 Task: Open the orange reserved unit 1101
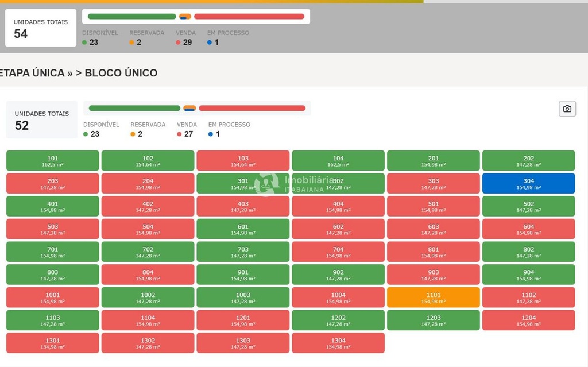(434, 298)
